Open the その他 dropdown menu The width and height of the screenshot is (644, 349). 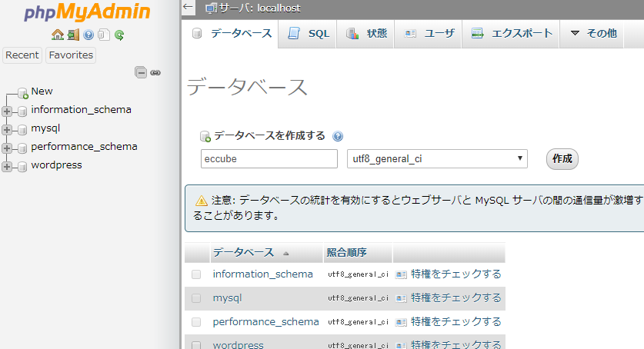(x=593, y=34)
